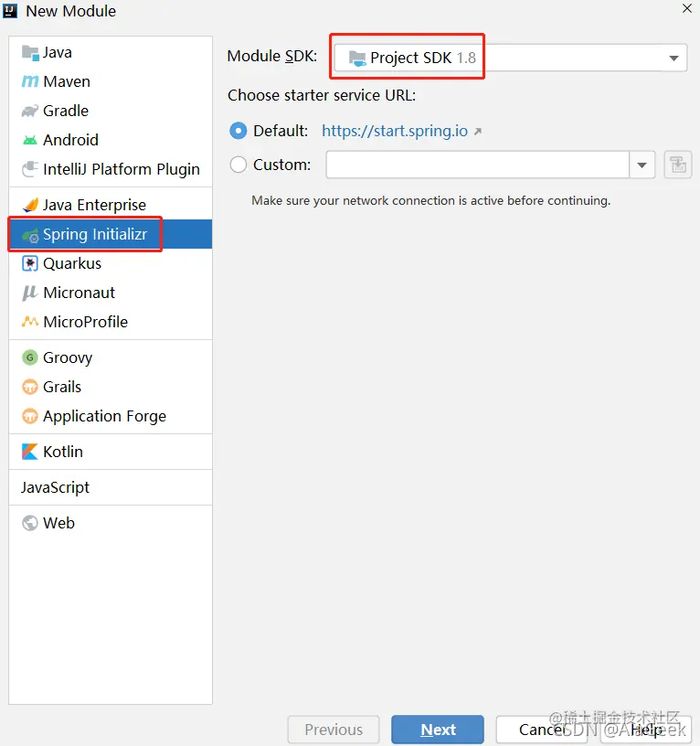The width and height of the screenshot is (700, 746).
Task: Choose the Grails module type
Action: (x=111, y=387)
